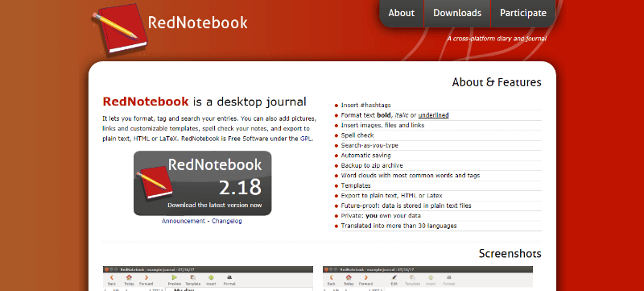644x291 pixels.
Task: Open the Downloads navigation tab
Action: tap(457, 13)
